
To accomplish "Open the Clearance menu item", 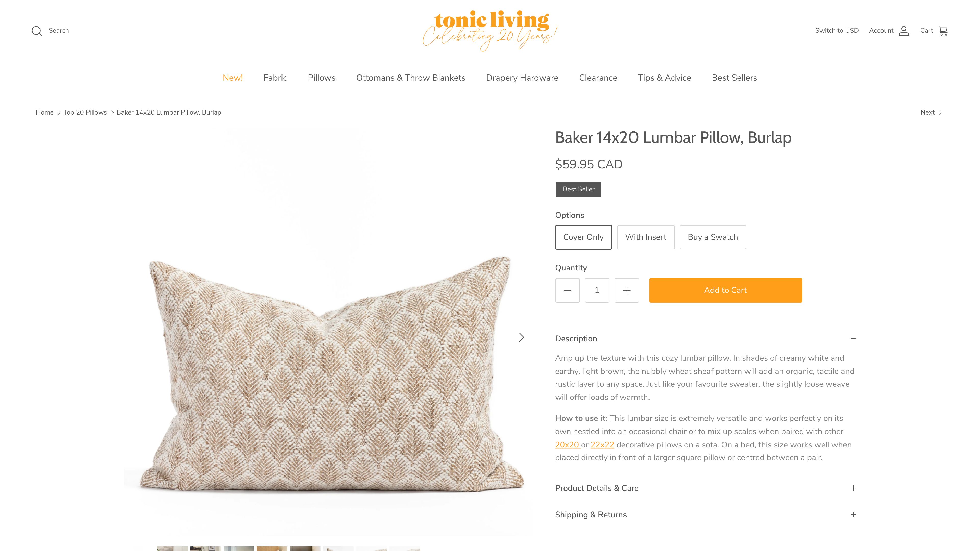I will (x=598, y=78).
